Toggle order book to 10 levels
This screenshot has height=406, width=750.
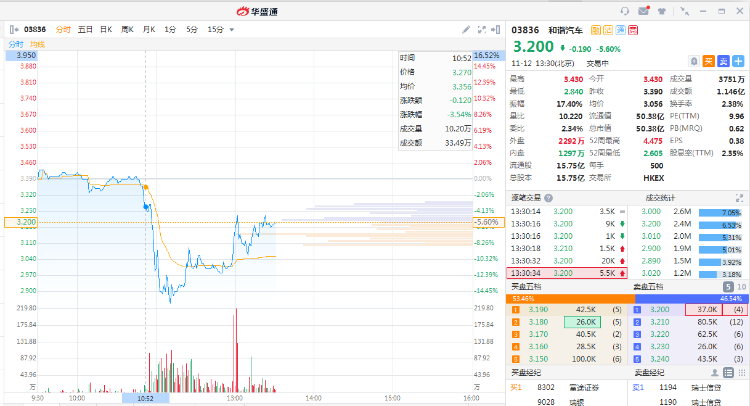point(741,287)
